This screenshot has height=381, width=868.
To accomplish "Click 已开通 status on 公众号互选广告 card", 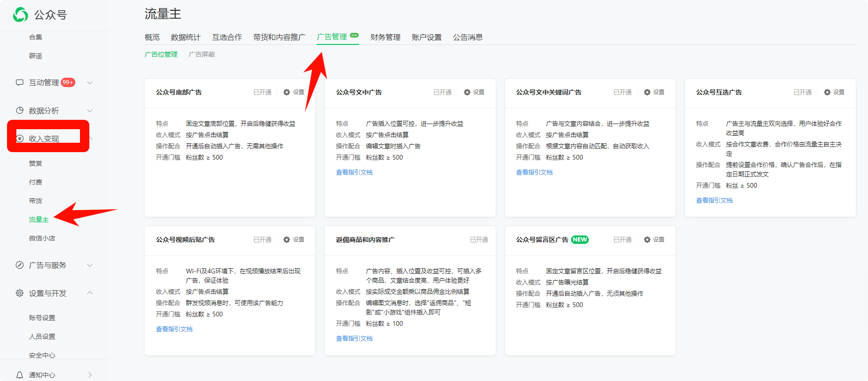I will (x=803, y=92).
